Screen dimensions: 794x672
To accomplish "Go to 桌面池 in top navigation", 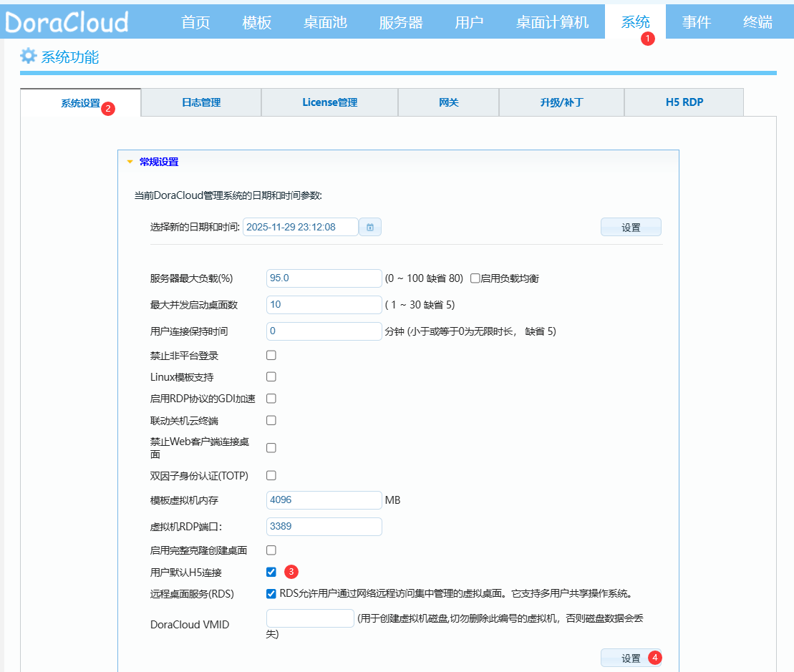I will pyautogui.click(x=325, y=22).
